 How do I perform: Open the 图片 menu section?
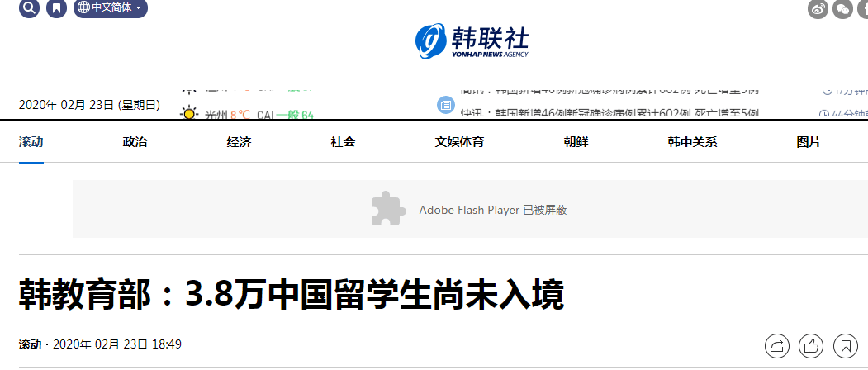tap(809, 142)
